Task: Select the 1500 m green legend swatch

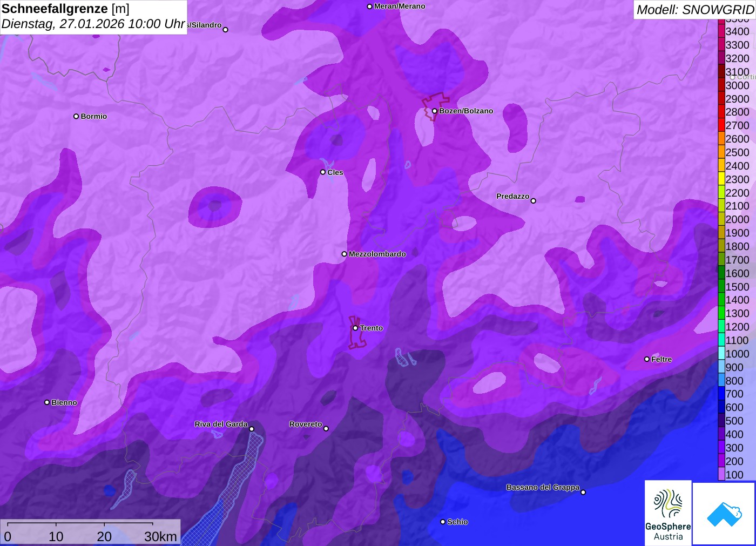Action: pos(721,287)
